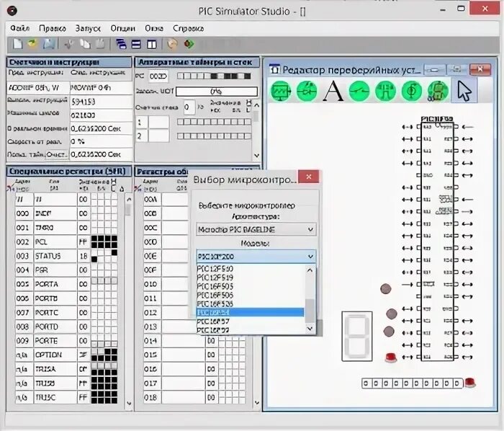Click the red LED beside the bit row
This screenshot has height=431, width=504.
click(x=470, y=383)
